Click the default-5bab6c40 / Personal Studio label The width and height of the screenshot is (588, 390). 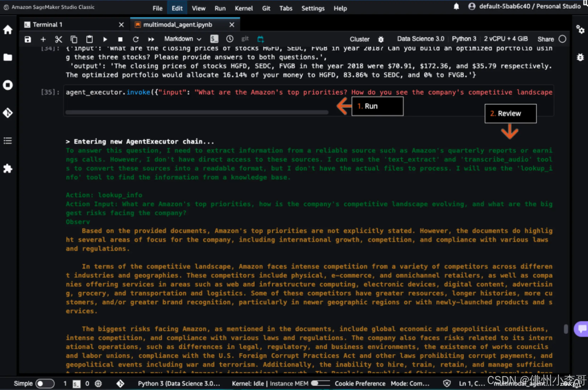coord(530,6)
